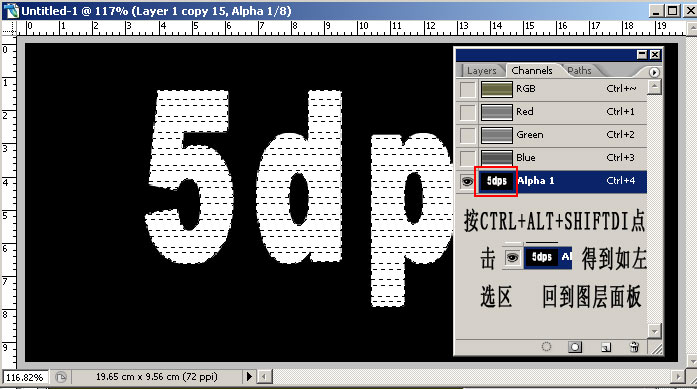
Task: Save selection as channel icon
Action: click(x=575, y=347)
